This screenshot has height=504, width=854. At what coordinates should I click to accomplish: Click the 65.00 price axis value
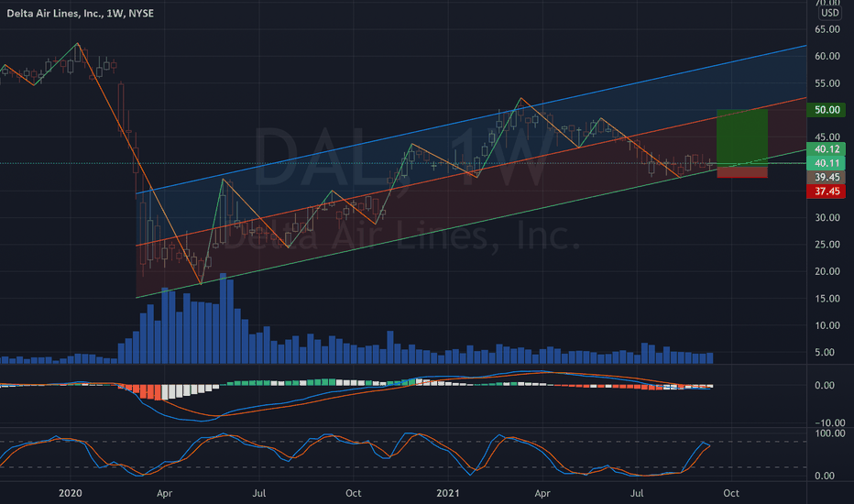pyautogui.click(x=827, y=29)
